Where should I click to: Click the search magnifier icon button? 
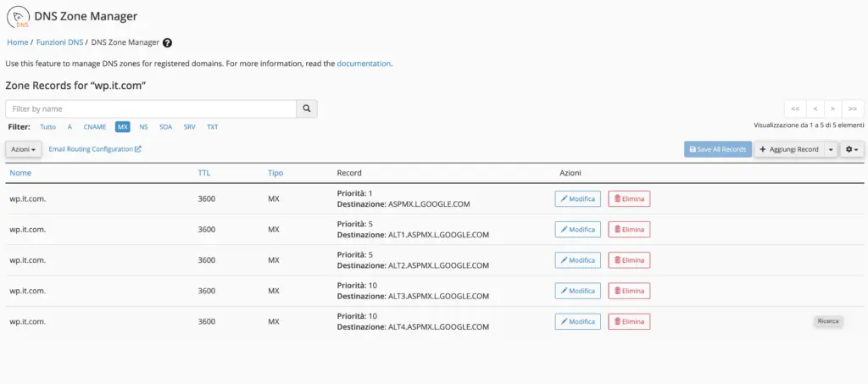coord(306,109)
